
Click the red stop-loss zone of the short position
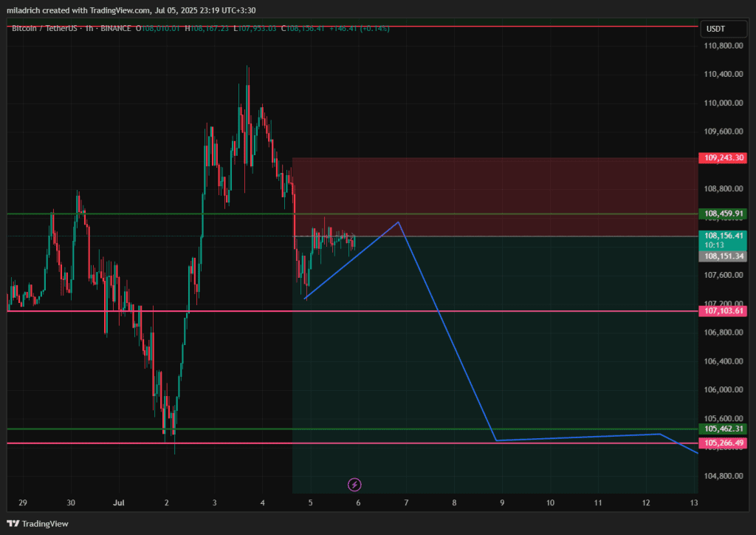495,192
